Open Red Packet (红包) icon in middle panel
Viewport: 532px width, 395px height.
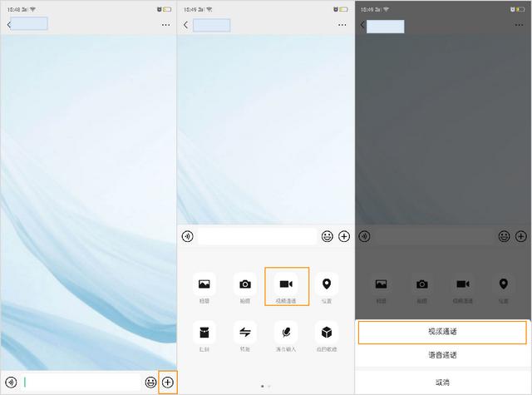pyautogui.click(x=204, y=332)
